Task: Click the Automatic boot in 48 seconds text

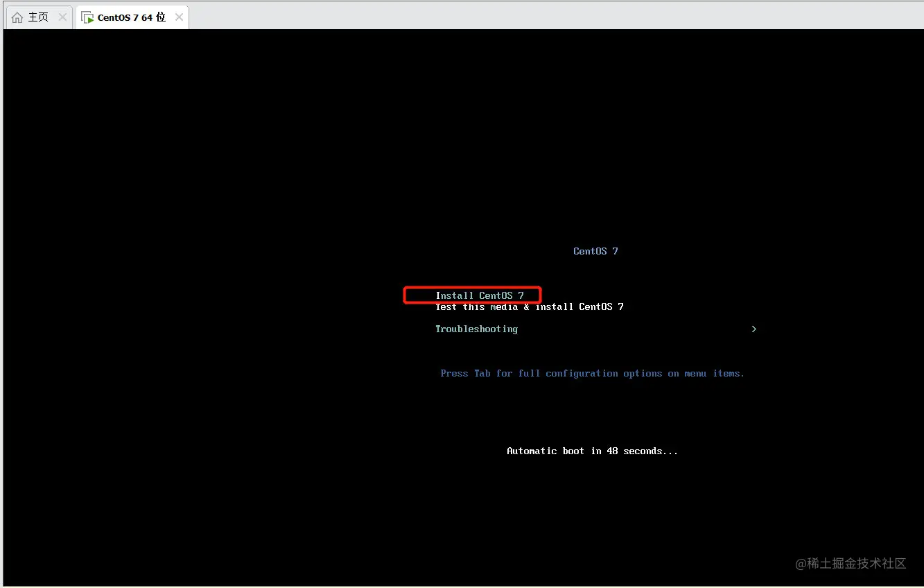Action: [x=593, y=451]
